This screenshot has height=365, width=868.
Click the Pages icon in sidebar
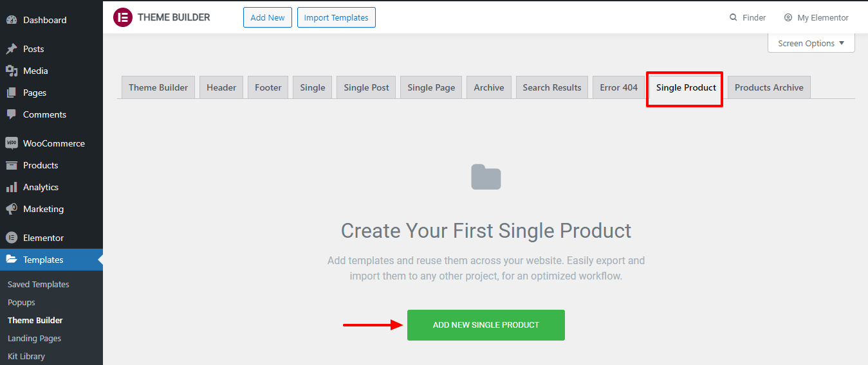coord(12,93)
